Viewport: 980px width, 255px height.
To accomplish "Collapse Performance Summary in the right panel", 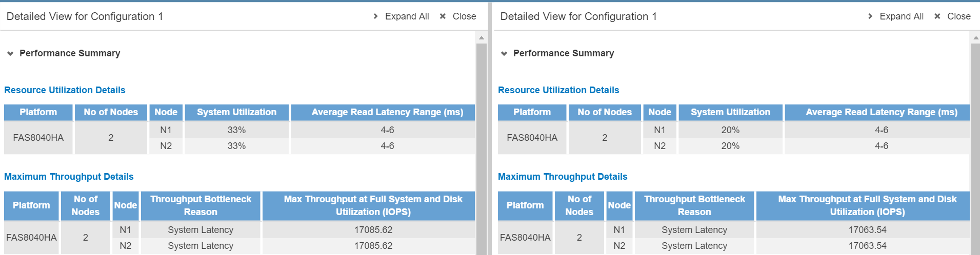I will coord(504,53).
